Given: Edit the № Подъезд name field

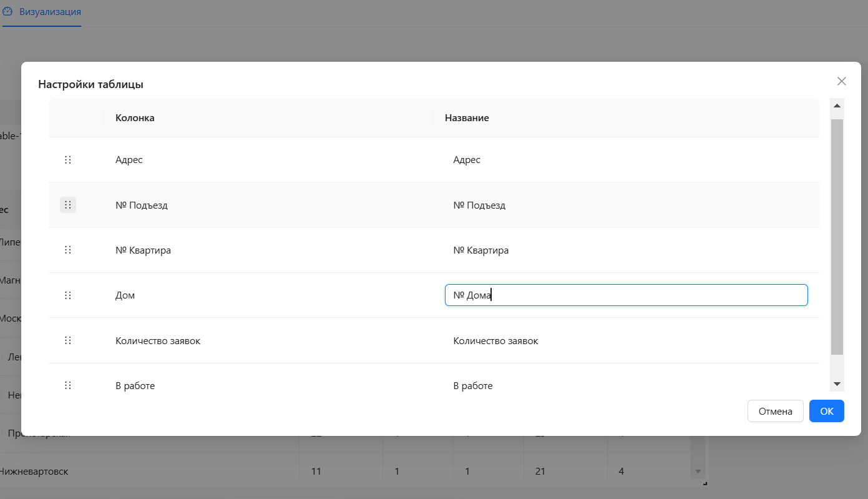Looking at the screenshot, I should 626,205.
